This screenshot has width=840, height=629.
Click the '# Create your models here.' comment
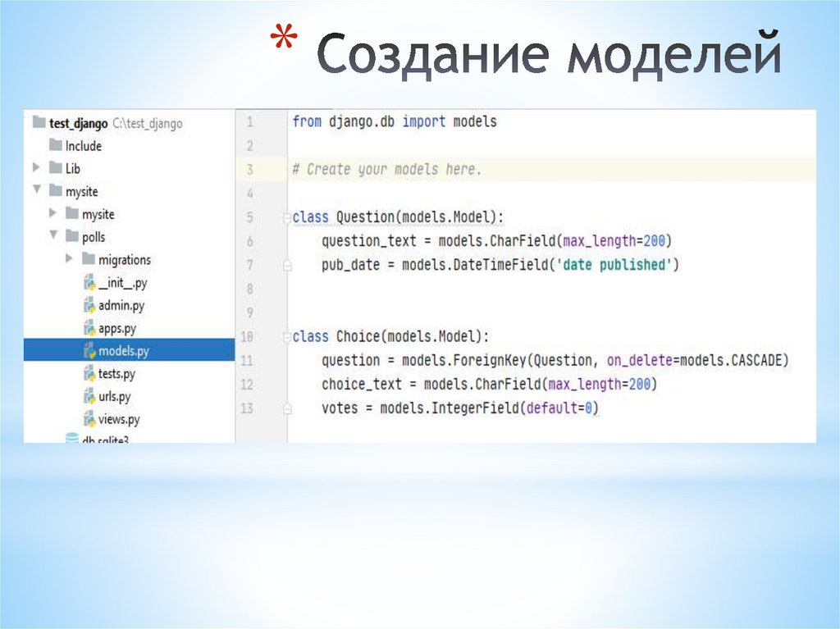(387, 170)
